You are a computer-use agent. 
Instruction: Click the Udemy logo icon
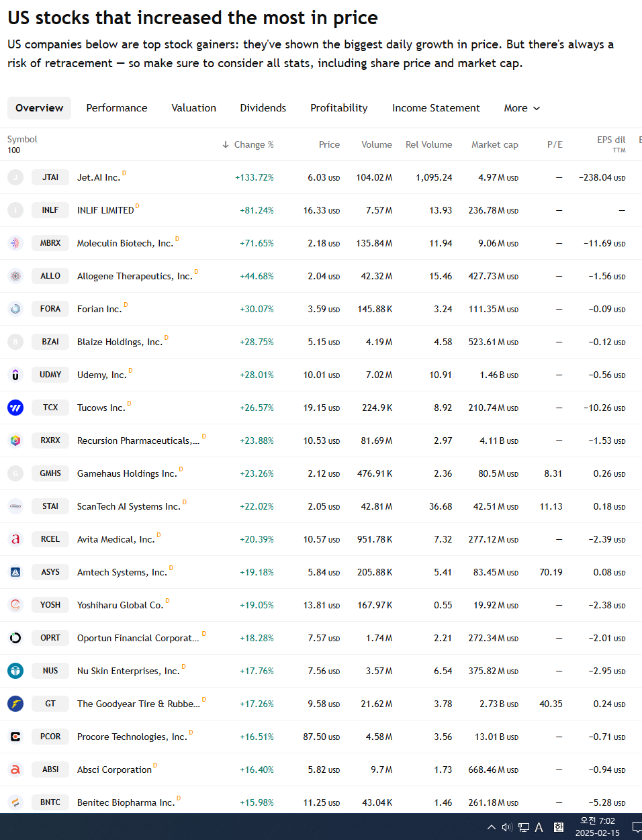coord(15,375)
